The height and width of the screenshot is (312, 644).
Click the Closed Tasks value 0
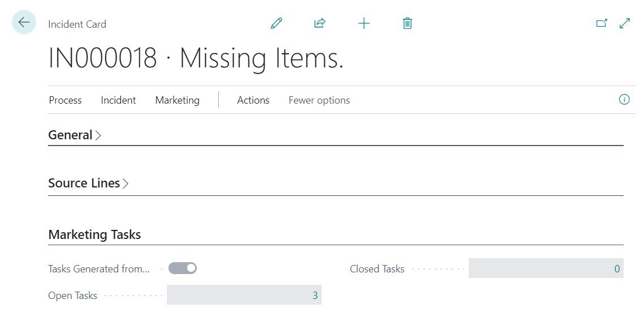coord(617,269)
